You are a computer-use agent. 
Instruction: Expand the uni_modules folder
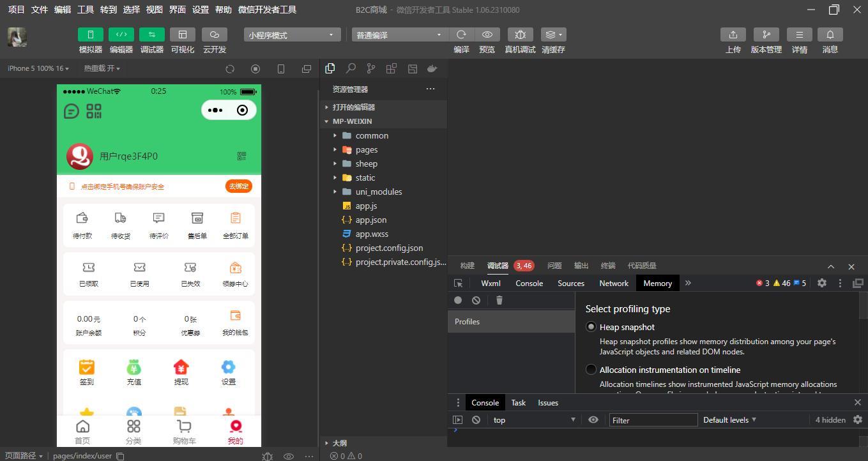point(383,192)
